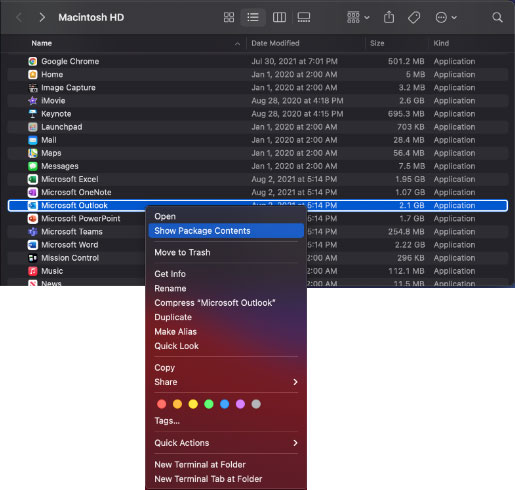Sort by the Kind column header
Screen dimensions: 515x490
click(x=441, y=43)
